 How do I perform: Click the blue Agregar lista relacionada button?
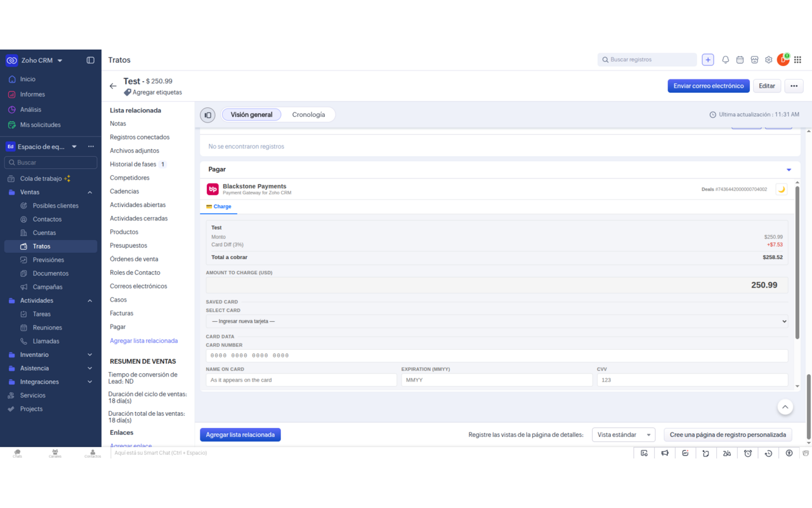point(240,435)
